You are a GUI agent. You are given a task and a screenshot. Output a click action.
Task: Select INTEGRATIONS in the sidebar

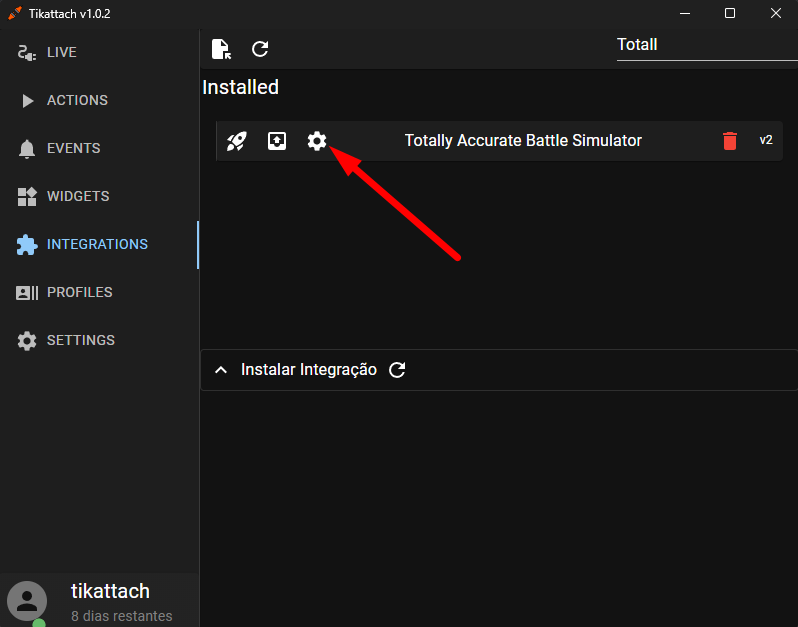pyautogui.click(x=99, y=244)
